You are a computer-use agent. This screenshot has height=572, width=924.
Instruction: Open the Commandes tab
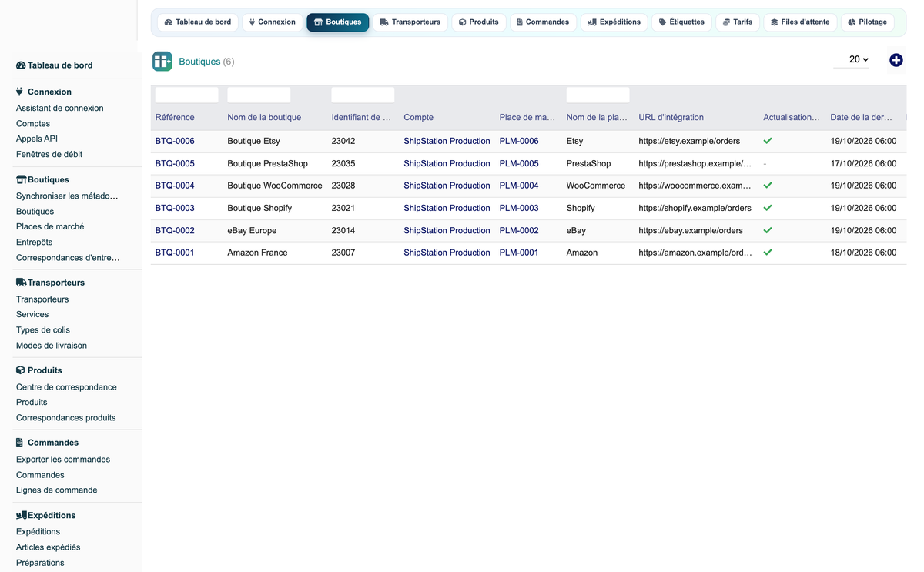pos(543,22)
